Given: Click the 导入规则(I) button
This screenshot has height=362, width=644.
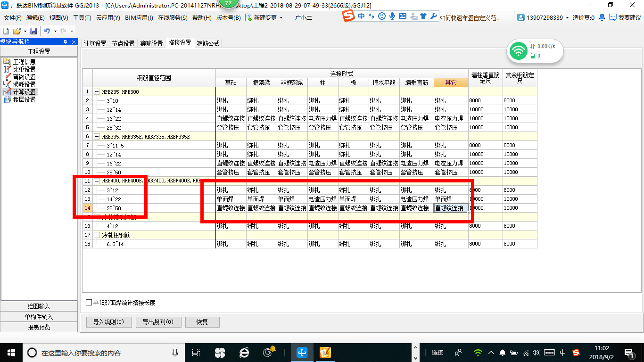Looking at the screenshot, I should click(x=108, y=322).
